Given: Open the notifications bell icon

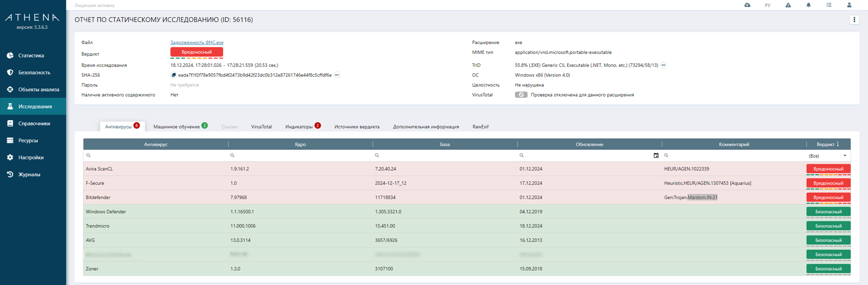Looking at the screenshot, I should coord(808,5).
